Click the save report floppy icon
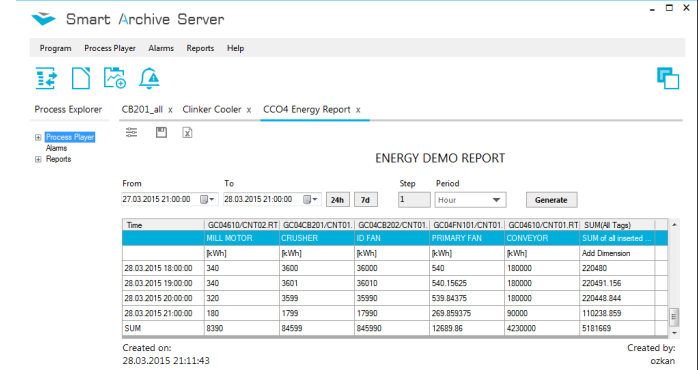 click(x=161, y=132)
